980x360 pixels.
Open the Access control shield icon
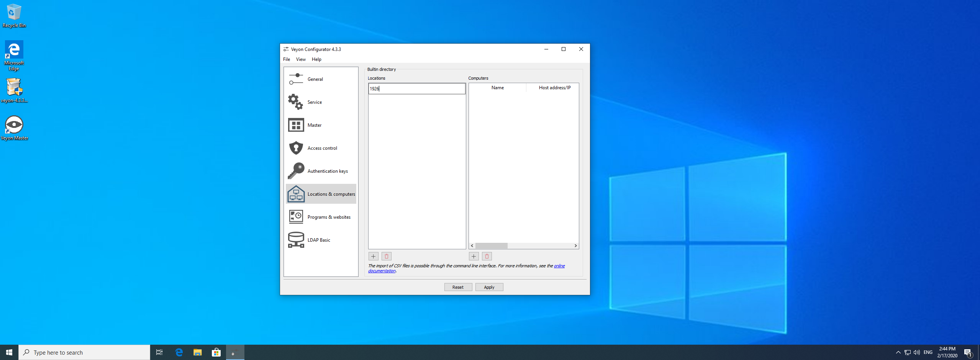click(x=296, y=148)
